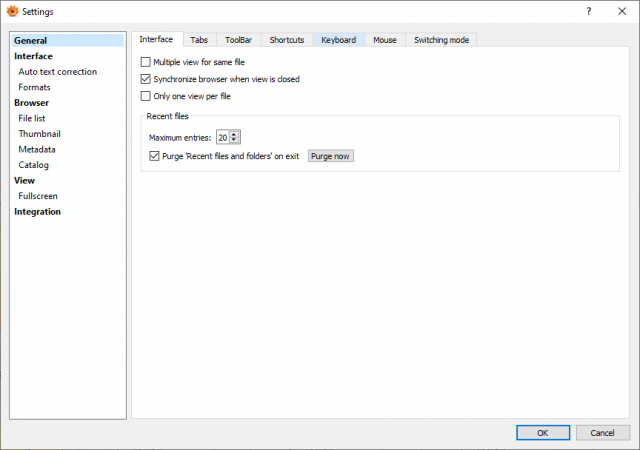Click the Maximum entries number field
This screenshot has width=640, height=450.
[223, 138]
